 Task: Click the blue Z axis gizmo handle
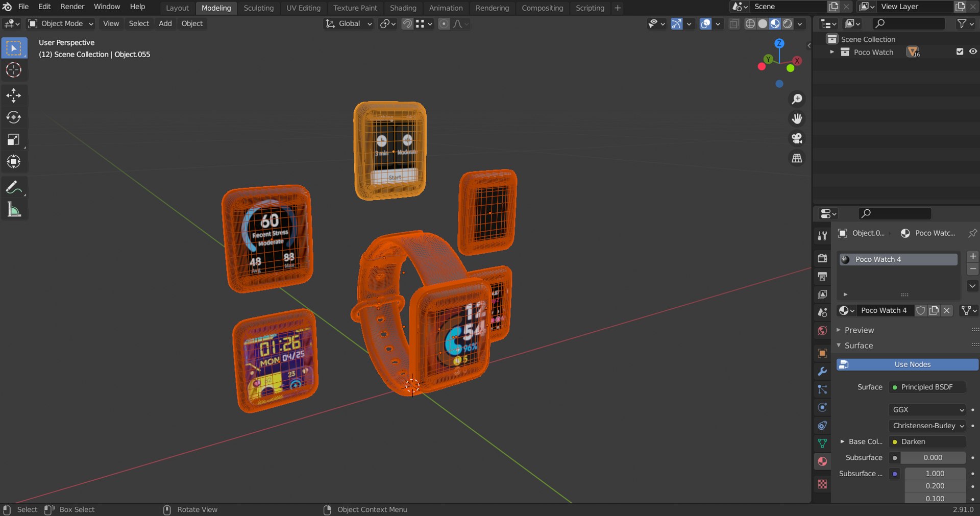(779, 43)
